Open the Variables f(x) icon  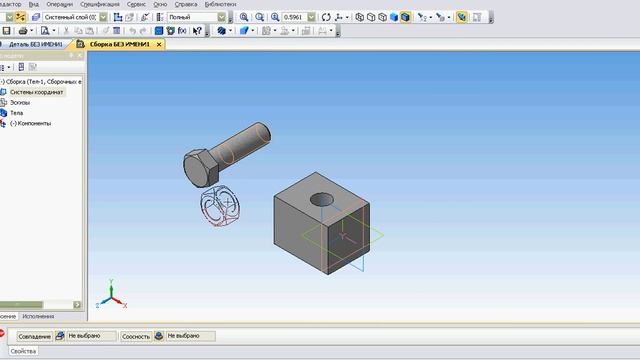coord(182,31)
